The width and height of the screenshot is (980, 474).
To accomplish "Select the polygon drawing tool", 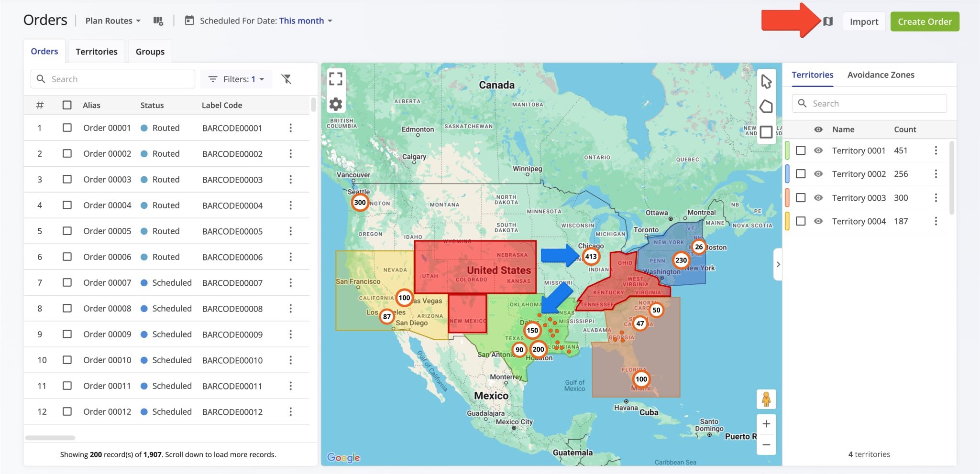I will click(766, 107).
